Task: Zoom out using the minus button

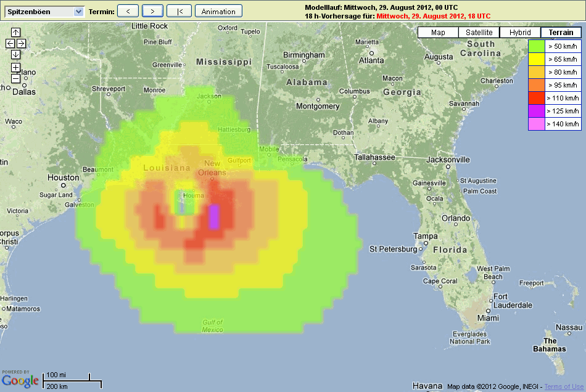Action: point(15,78)
